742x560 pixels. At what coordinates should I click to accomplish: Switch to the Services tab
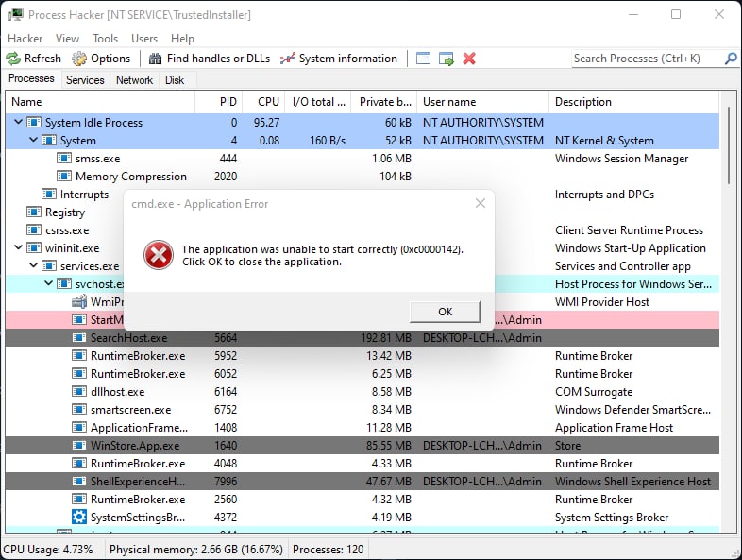pos(85,80)
